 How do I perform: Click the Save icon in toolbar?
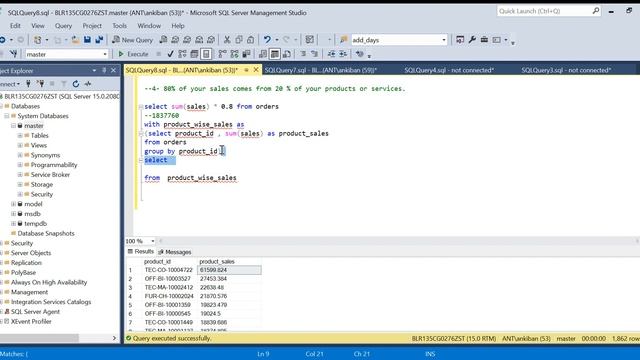pos(87,40)
